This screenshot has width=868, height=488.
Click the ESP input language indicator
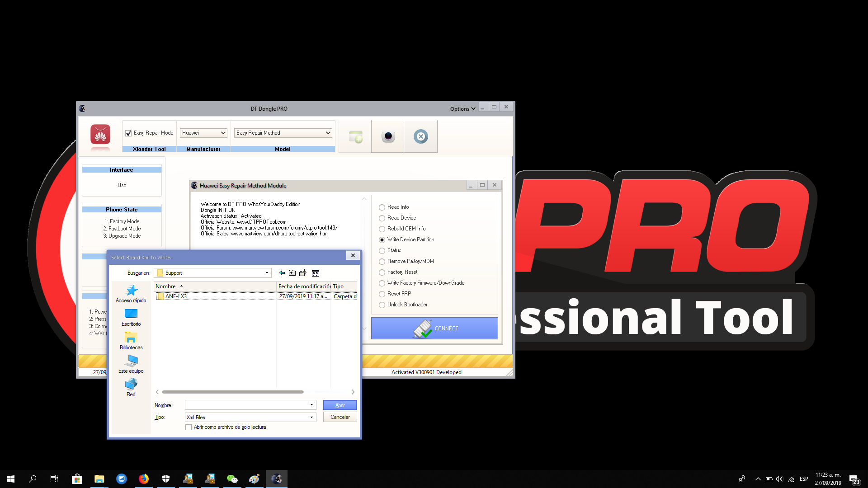(x=804, y=479)
